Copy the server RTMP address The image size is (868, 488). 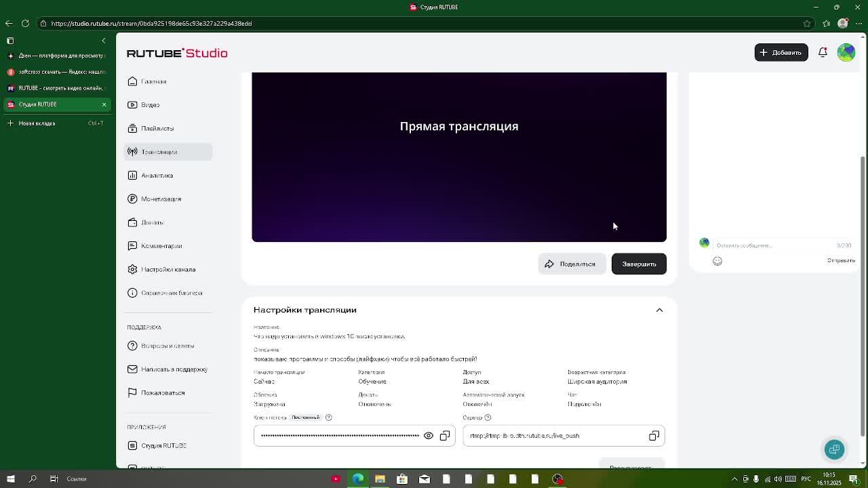pos(654,436)
